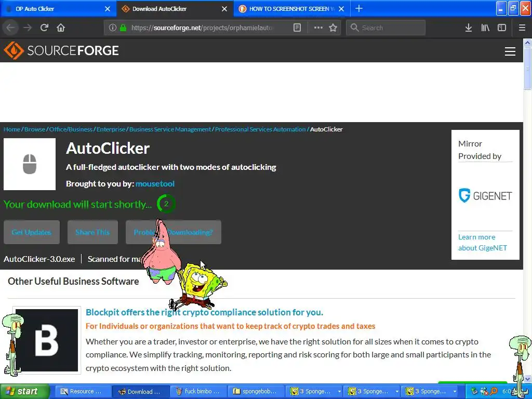532x399 pixels.
Task: Click the countdown timer circle
Action: (x=166, y=204)
